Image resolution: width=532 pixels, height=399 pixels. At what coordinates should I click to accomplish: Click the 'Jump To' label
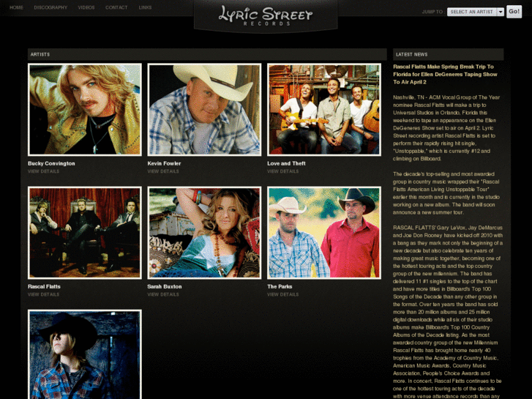click(433, 12)
